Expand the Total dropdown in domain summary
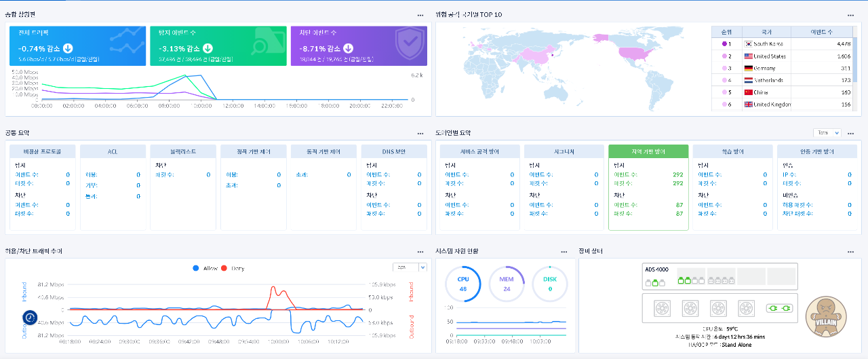The image size is (868, 359). (x=827, y=133)
